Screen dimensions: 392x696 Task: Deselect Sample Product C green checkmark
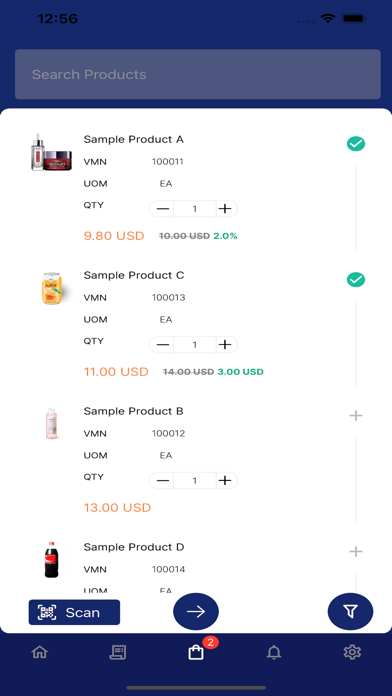click(356, 280)
